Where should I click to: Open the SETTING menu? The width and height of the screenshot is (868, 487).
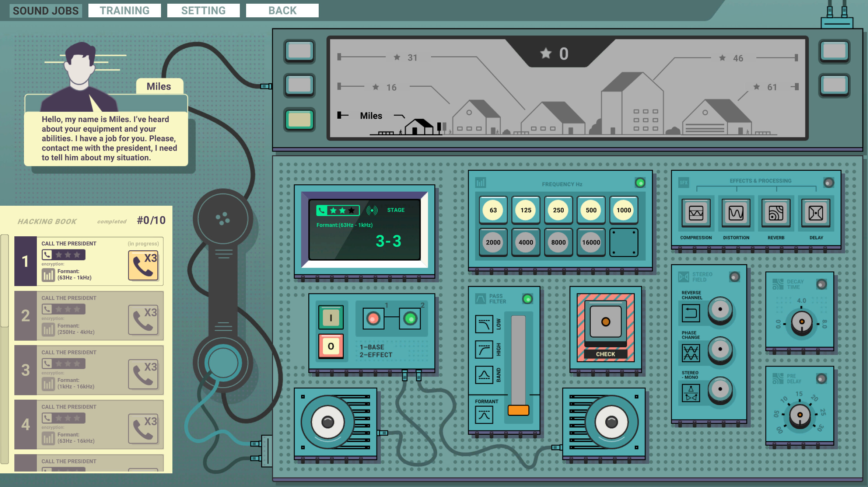pyautogui.click(x=203, y=10)
